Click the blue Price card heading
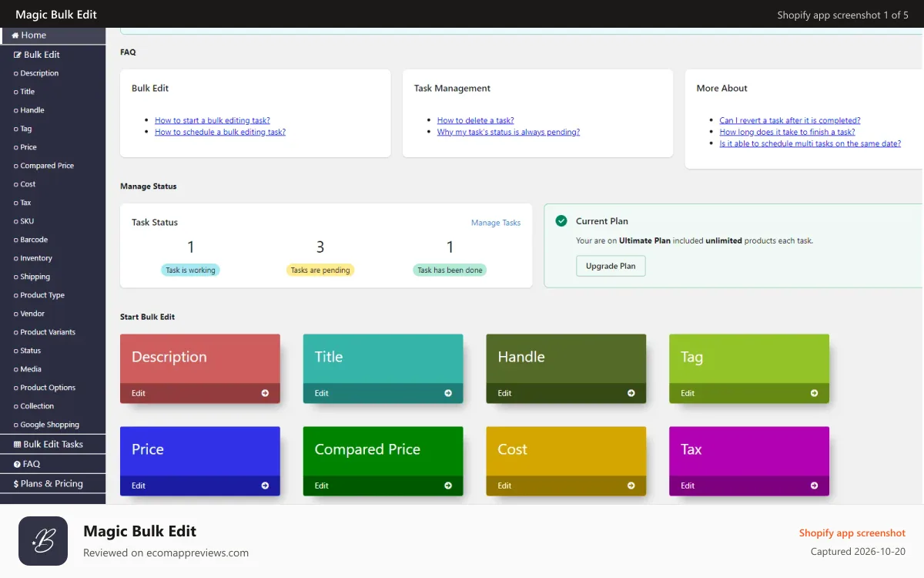 point(148,449)
